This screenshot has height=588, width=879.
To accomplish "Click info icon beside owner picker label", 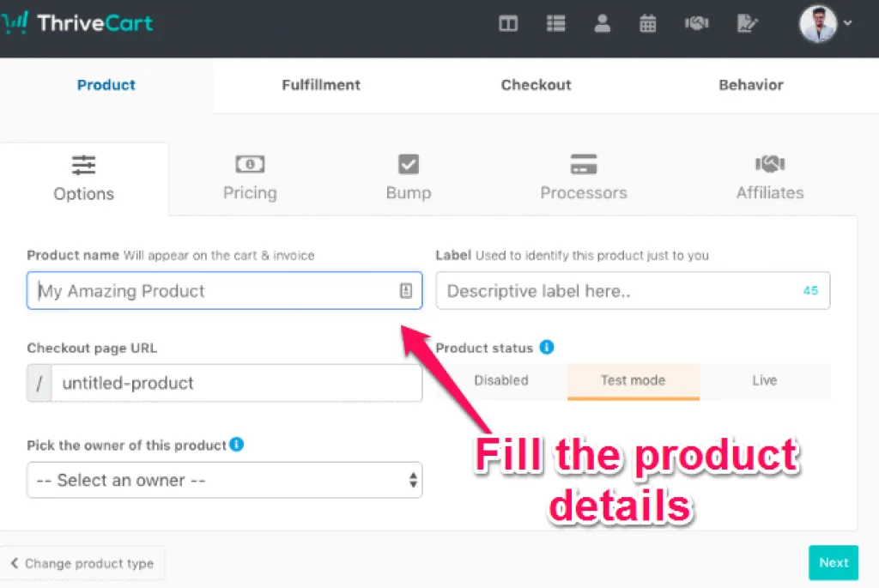I will tap(237, 445).
